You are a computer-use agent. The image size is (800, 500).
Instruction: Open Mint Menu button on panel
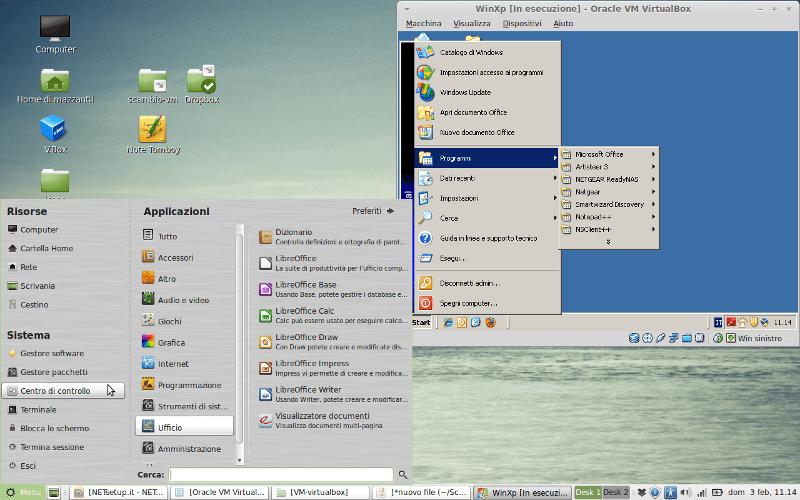pos(23,492)
